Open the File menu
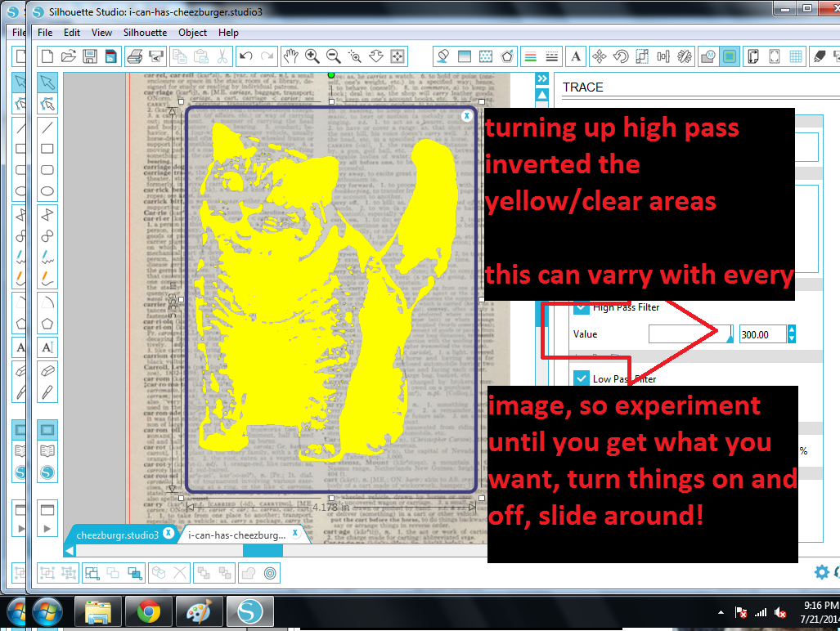Viewport: 840px width, 631px height. [45, 32]
